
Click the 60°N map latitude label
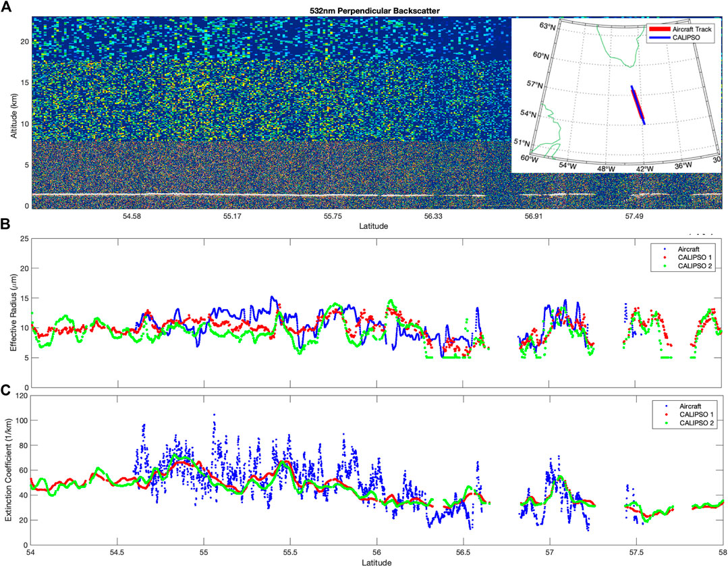[x=542, y=56]
